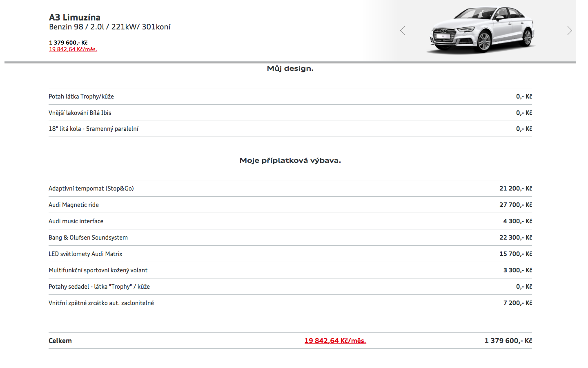Click the A3 Limuzína model title
588x368 pixels.
point(75,17)
